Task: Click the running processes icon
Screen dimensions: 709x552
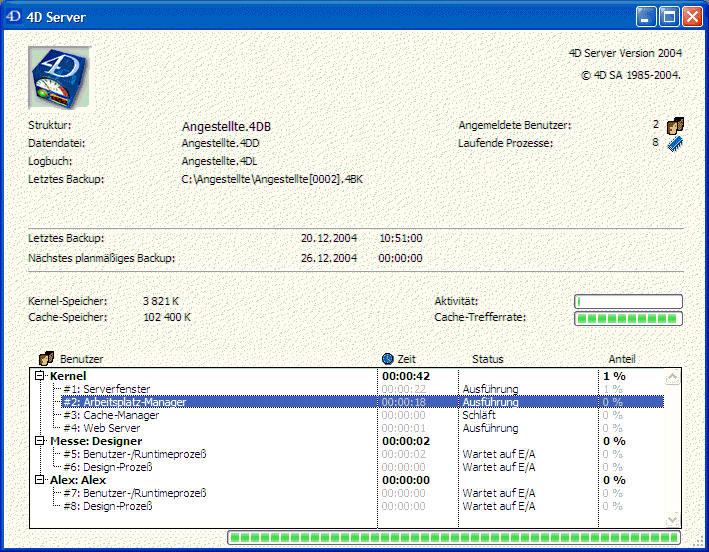Action: click(675, 143)
